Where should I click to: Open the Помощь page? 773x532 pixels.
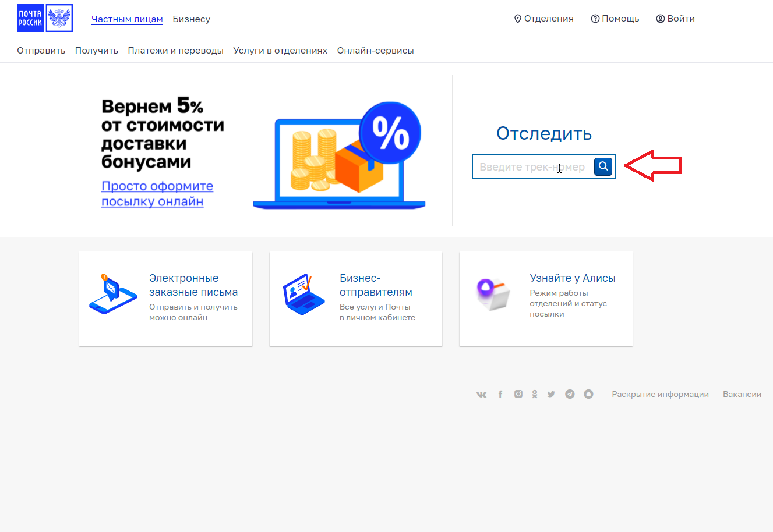pos(615,19)
